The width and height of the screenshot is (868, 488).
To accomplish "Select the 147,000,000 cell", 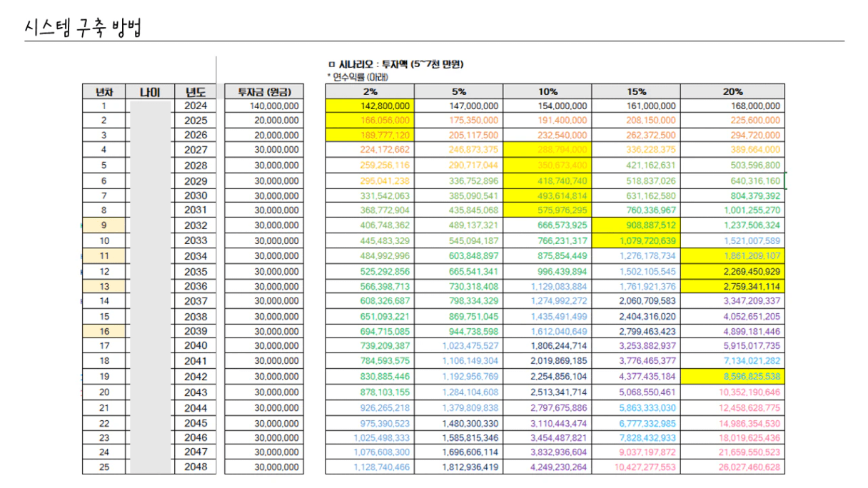I will click(x=458, y=106).
